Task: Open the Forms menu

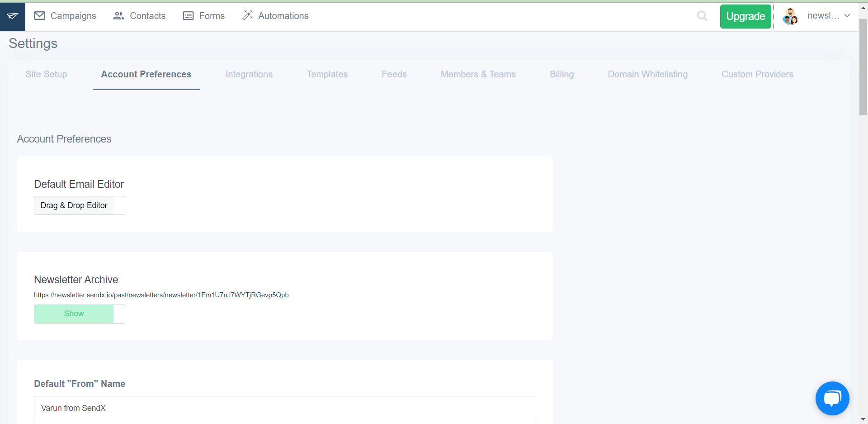Action: 203,16
